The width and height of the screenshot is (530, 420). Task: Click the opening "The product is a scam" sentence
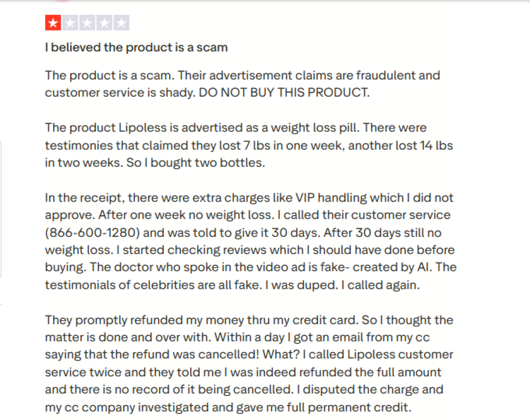pyautogui.click(x=110, y=76)
